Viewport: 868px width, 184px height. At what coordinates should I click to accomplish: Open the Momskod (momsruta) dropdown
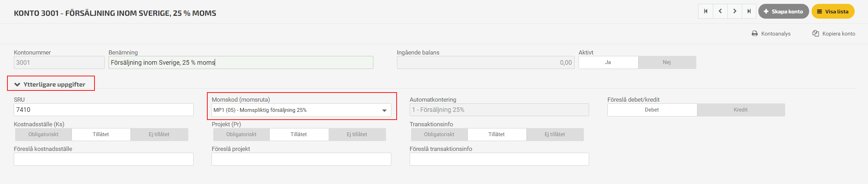[x=301, y=110]
